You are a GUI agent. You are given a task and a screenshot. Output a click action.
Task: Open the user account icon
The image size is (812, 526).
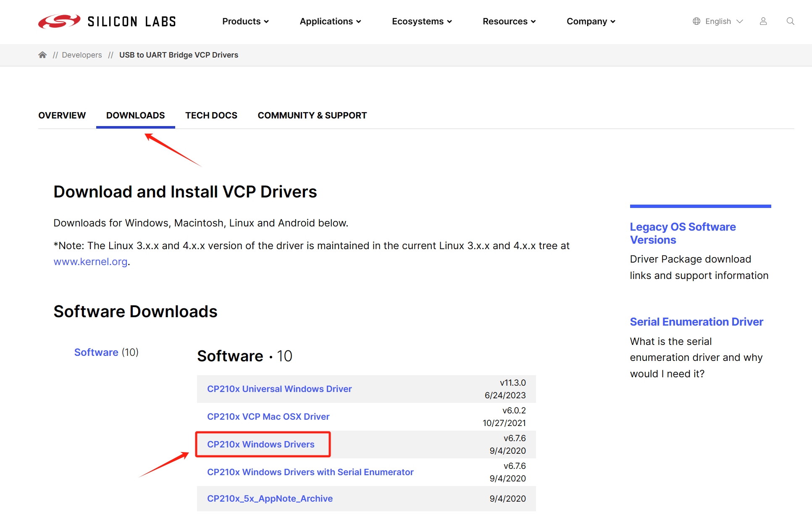coord(763,21)
